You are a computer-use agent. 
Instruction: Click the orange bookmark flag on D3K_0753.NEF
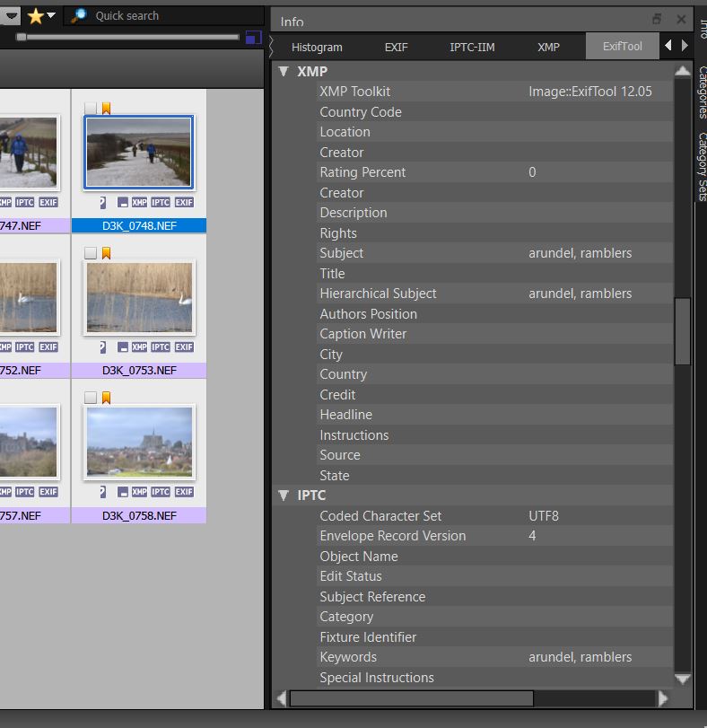pyautogui.click(x=106, y=253)
